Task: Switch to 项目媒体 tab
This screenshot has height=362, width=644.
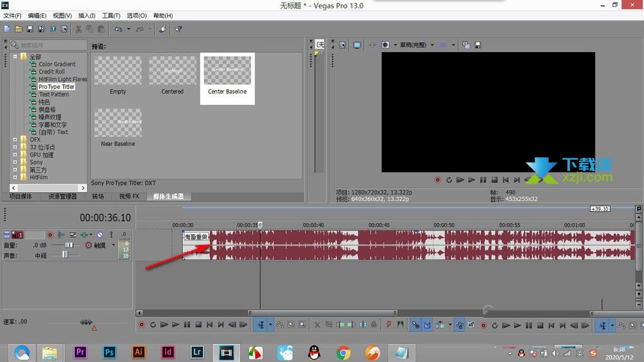Action: [x=21, y=196]
